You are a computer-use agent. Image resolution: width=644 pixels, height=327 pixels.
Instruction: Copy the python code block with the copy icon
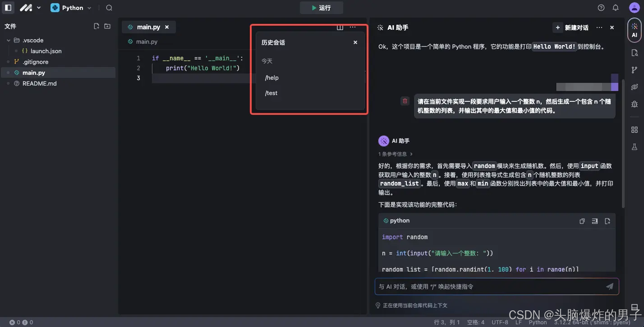click(582, 221)
